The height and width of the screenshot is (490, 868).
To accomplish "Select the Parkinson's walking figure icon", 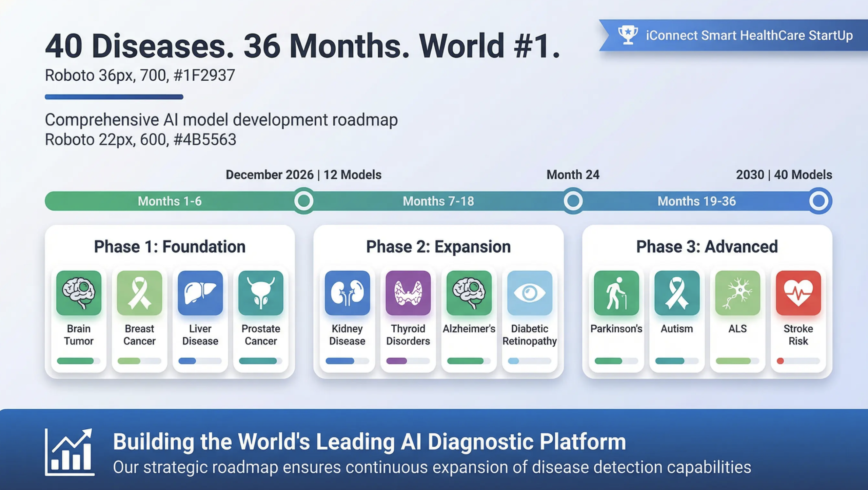I will 616,293.
